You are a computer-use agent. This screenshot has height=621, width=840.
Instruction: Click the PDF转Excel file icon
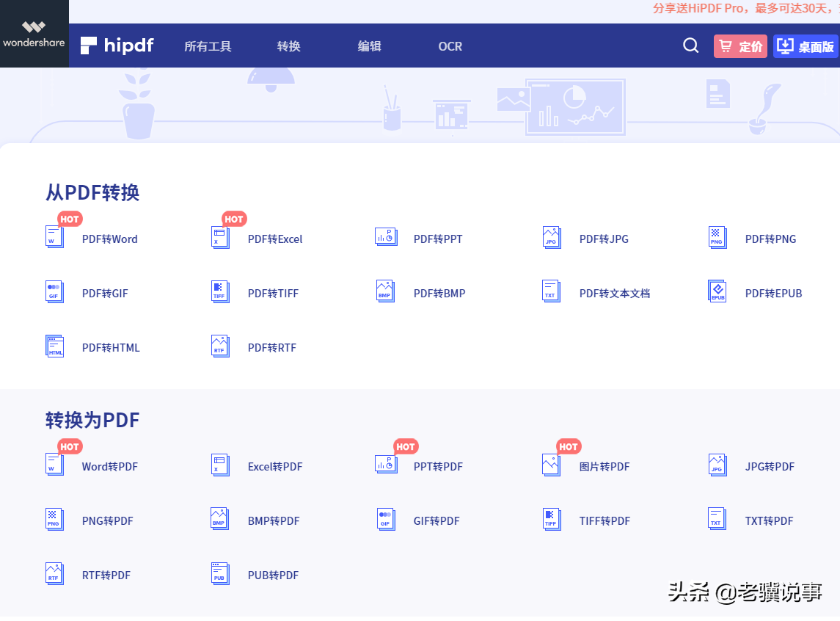(220, 237)
